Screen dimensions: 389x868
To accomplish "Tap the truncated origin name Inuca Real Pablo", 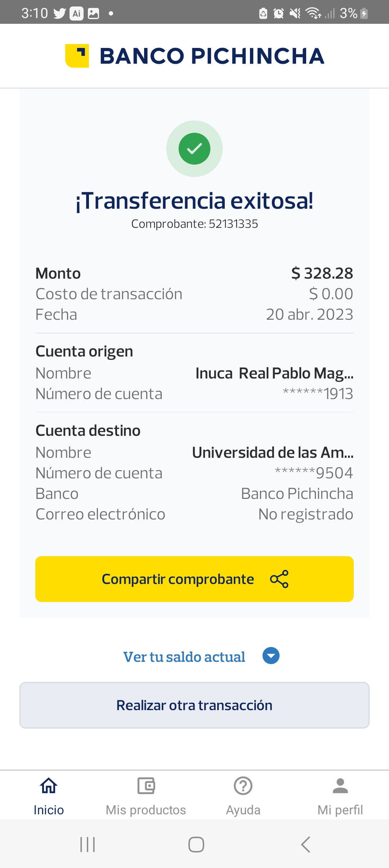I will point(274,373).
